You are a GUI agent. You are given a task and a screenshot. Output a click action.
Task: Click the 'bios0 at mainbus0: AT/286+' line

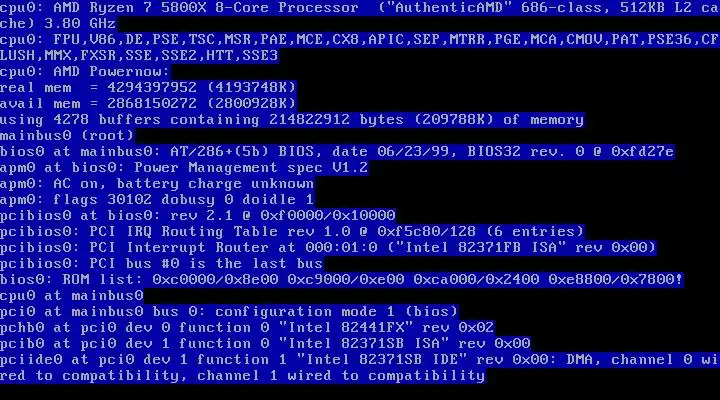coord(337,152)
